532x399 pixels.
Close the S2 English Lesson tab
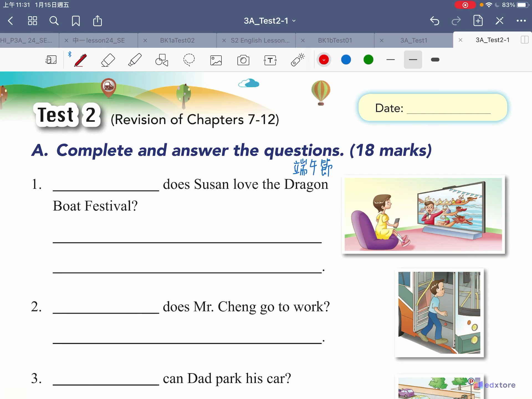(x=224, y=40)
